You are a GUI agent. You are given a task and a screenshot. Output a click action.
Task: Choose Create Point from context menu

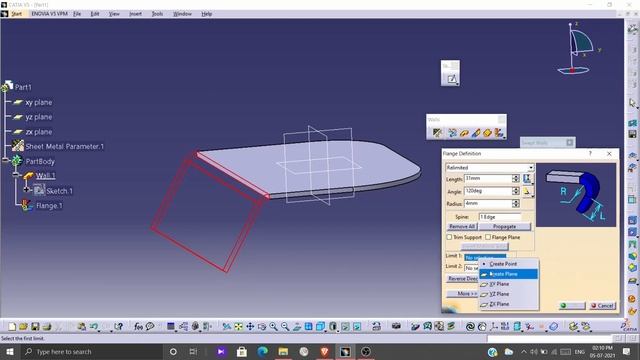509,264
